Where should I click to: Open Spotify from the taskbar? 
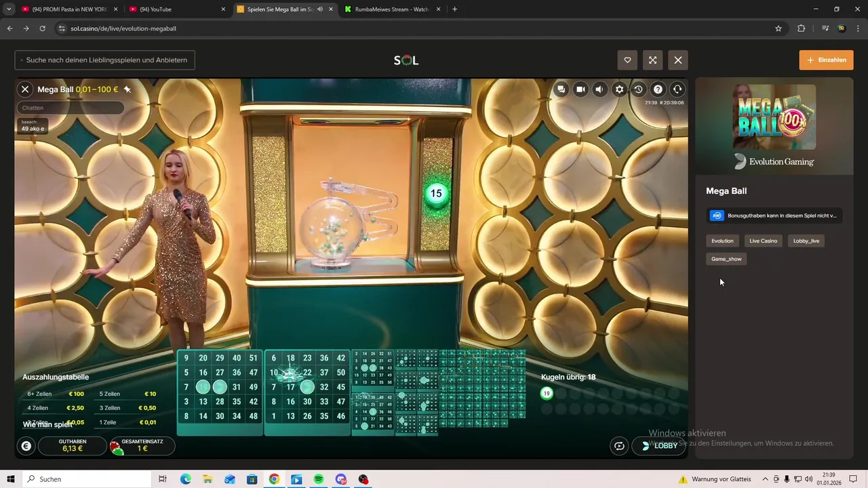pos(319,479)
